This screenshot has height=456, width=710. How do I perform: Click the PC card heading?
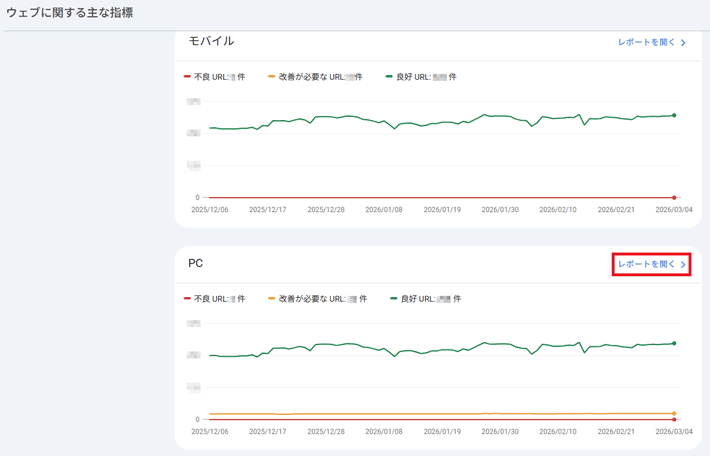196,263
